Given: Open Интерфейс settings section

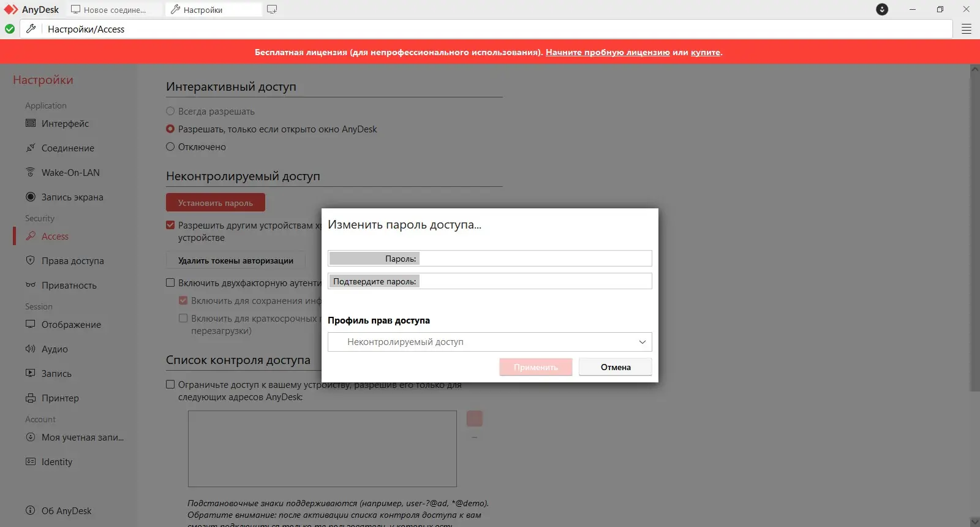Looking at the screenshot, I should tap(65, 123).
